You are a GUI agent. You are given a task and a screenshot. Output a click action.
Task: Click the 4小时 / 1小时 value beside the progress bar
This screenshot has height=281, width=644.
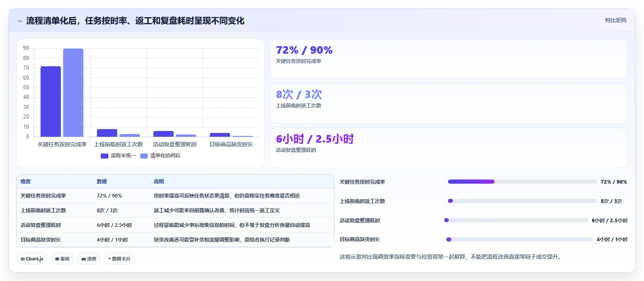[612, 239]
